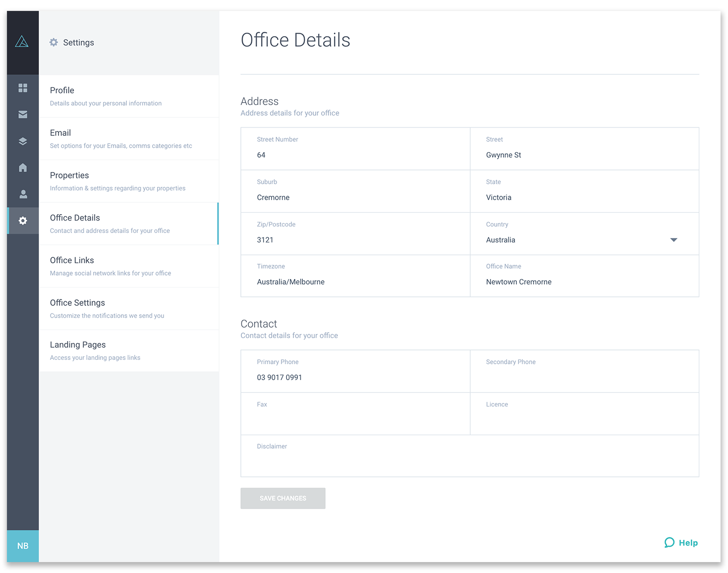
Task: Open the Office Settings section
Action: (x=129, y=309)
